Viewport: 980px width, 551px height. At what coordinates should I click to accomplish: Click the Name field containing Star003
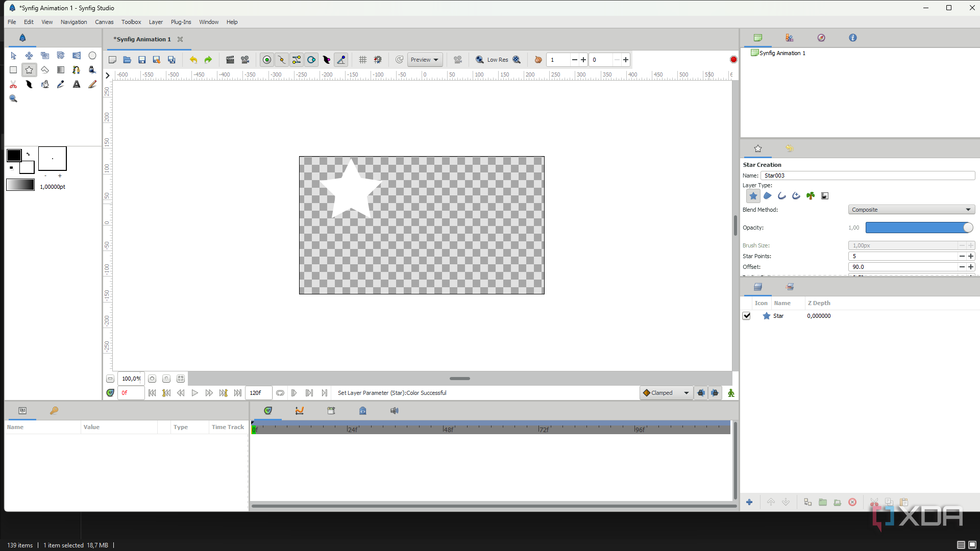[x=868, y=176]
